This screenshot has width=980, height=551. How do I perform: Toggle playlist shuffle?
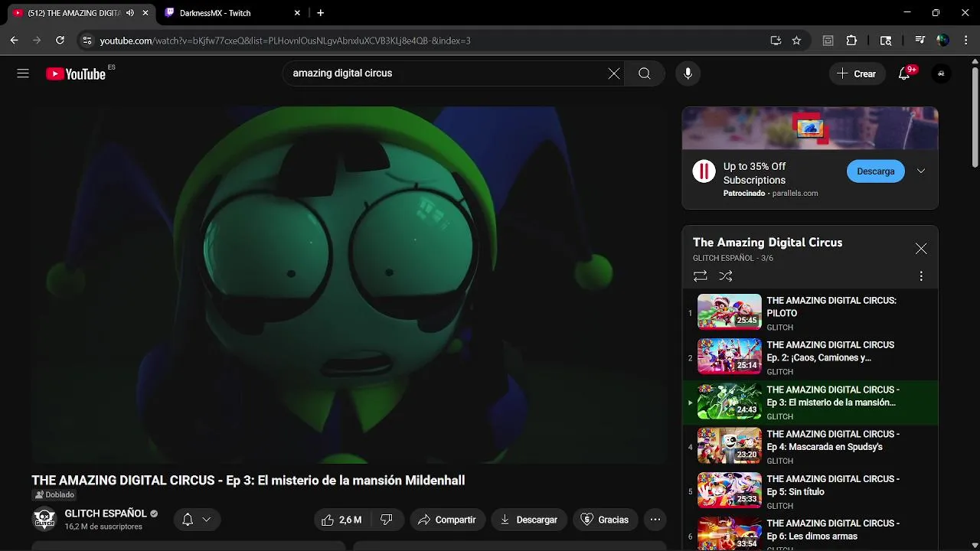tap(726, 276)
